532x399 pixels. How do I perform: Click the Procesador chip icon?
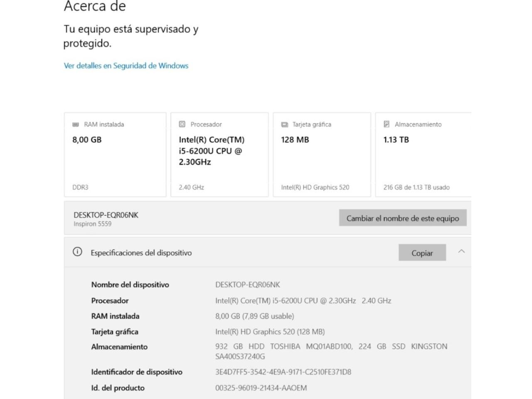click(x=182, y=124)
